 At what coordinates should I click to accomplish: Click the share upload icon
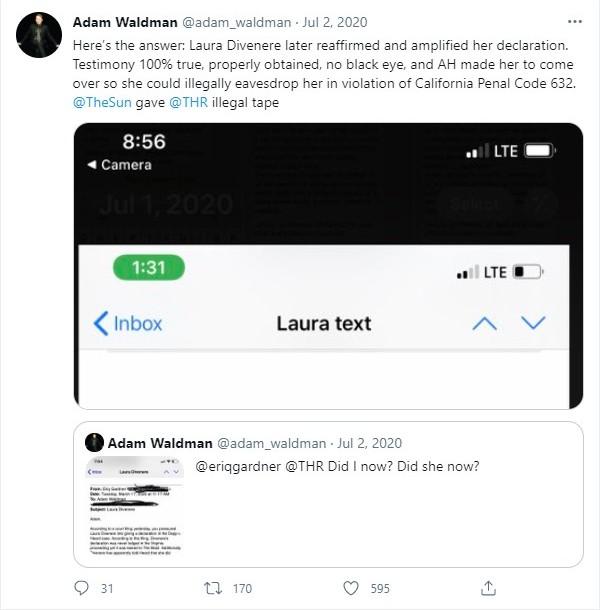point(488,588)
